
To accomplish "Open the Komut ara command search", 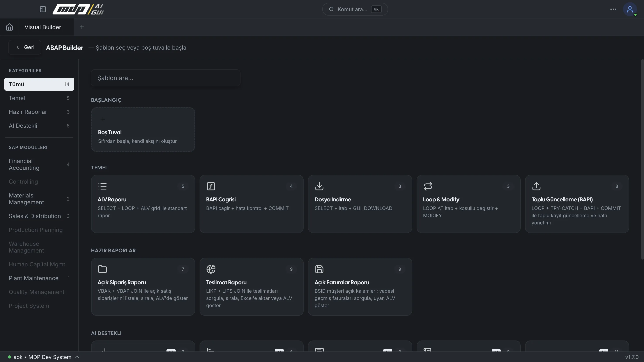I will pos(355,9).
